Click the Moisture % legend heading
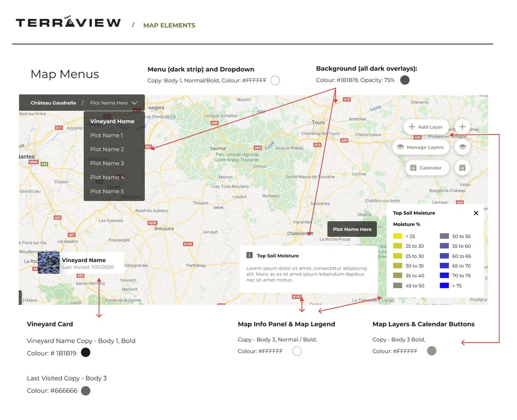 click(x=406, y=224)
